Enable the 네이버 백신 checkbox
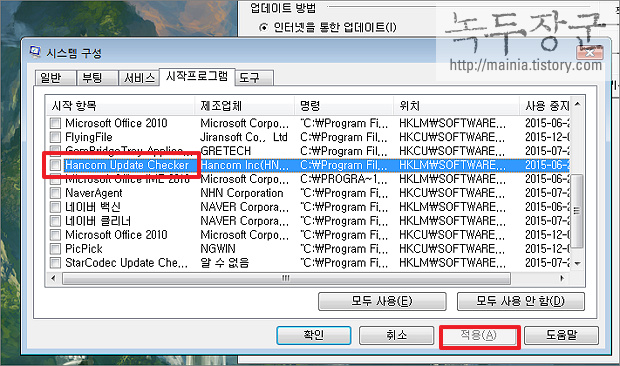 click(55, 207)
